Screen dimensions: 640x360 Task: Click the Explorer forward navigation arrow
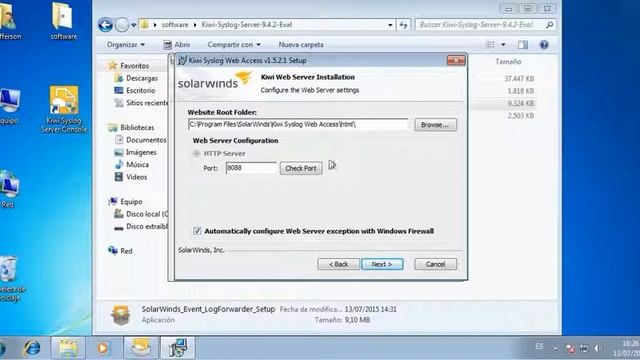(x=122, y=25)
